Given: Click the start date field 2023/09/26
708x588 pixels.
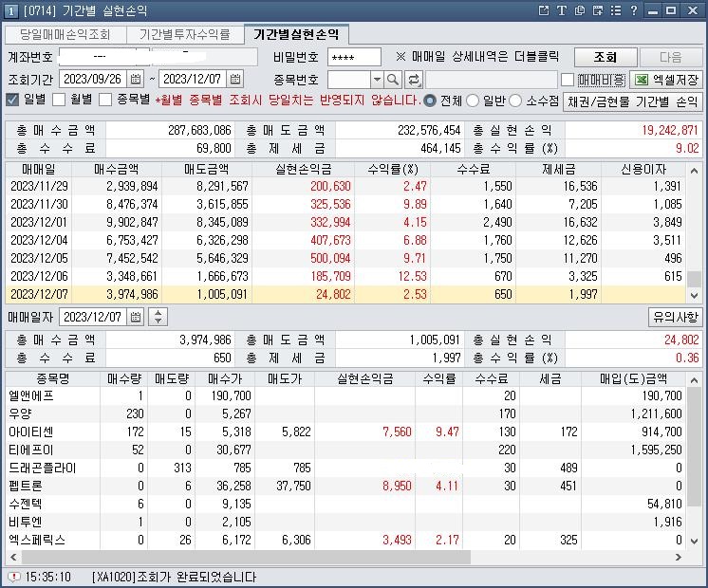Looking at the screenshot, I should 93,79.
